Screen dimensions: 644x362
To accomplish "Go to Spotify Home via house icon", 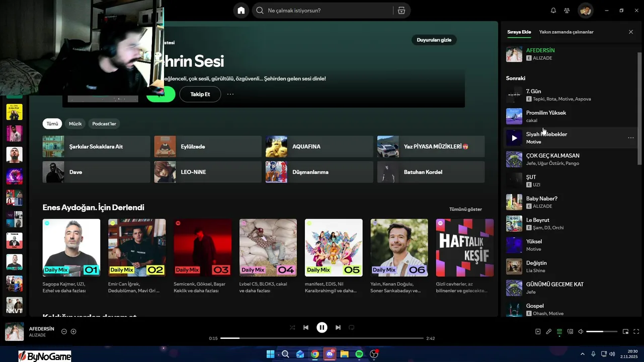I will [x=241, y=11].
